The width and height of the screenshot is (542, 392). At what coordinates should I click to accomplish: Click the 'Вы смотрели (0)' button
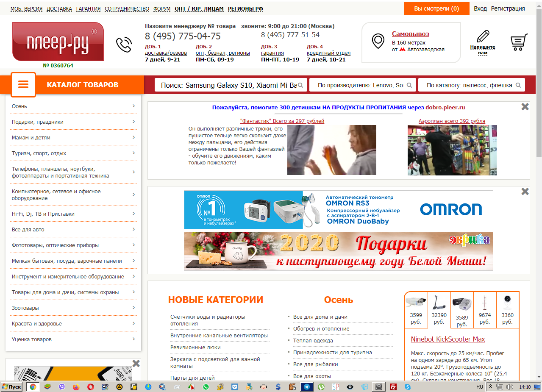(x=436, y=8)
